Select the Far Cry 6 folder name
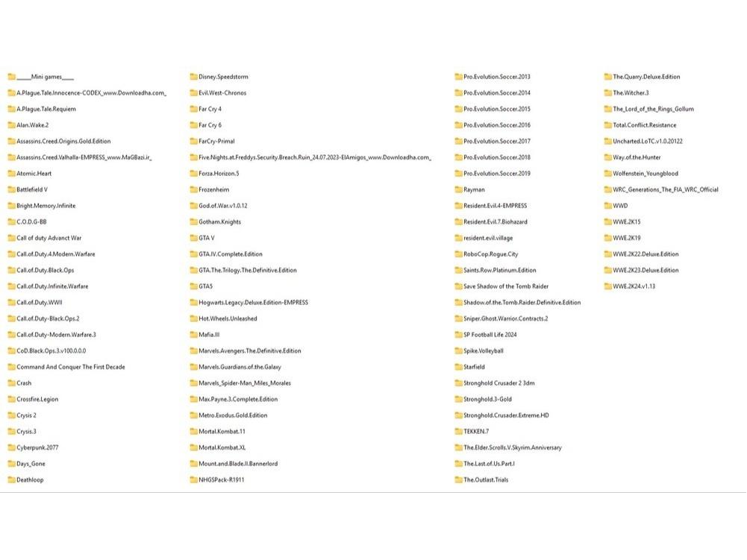Viewport: 747px width, 560px height. 210,125
